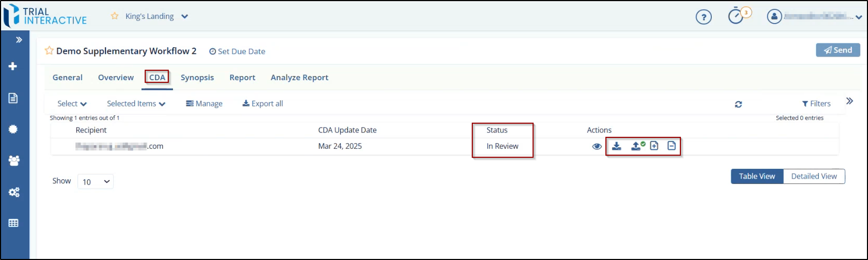Click the upload approved CDA icon
The image size is (868, 260).
click(637, 146)
